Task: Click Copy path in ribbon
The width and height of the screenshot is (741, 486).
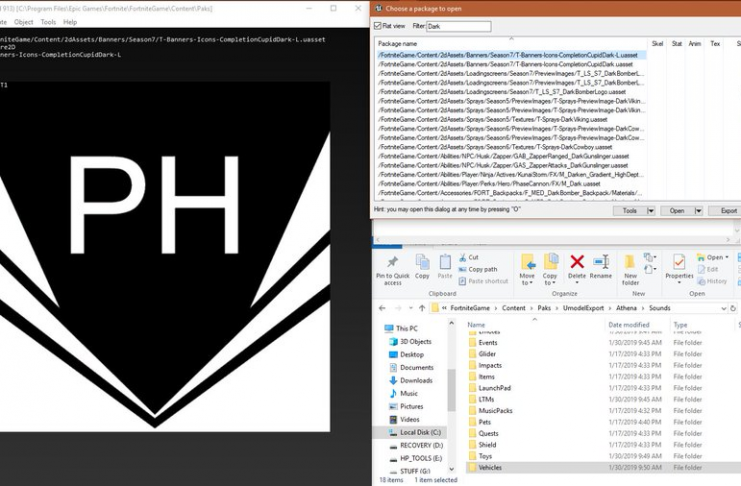Action: pos(478,269)
